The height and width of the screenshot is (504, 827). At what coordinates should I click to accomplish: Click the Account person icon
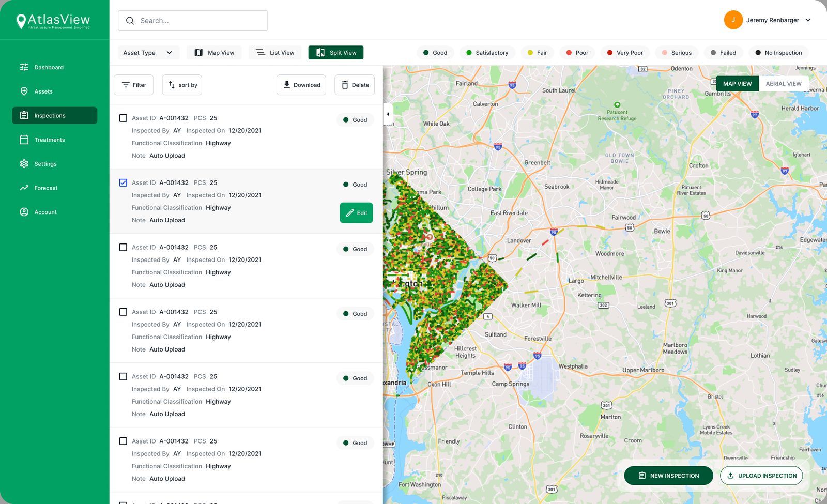click(24, 212)
